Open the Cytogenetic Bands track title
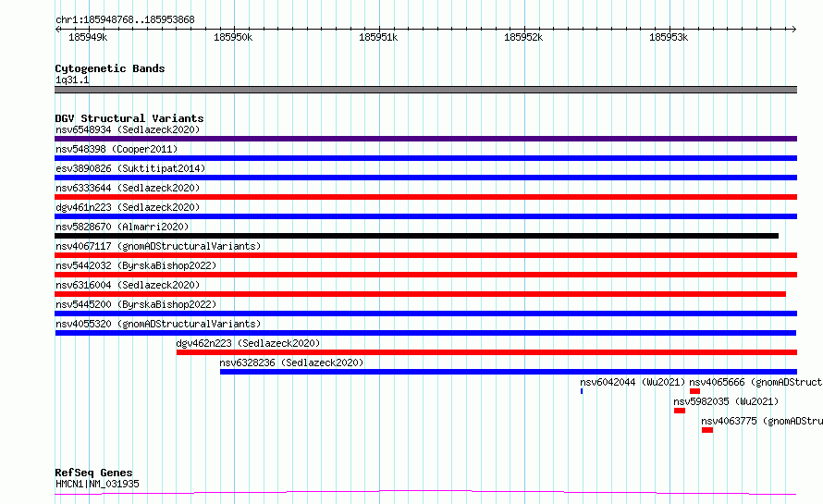823x504 pixels. [x=110, y=68]
